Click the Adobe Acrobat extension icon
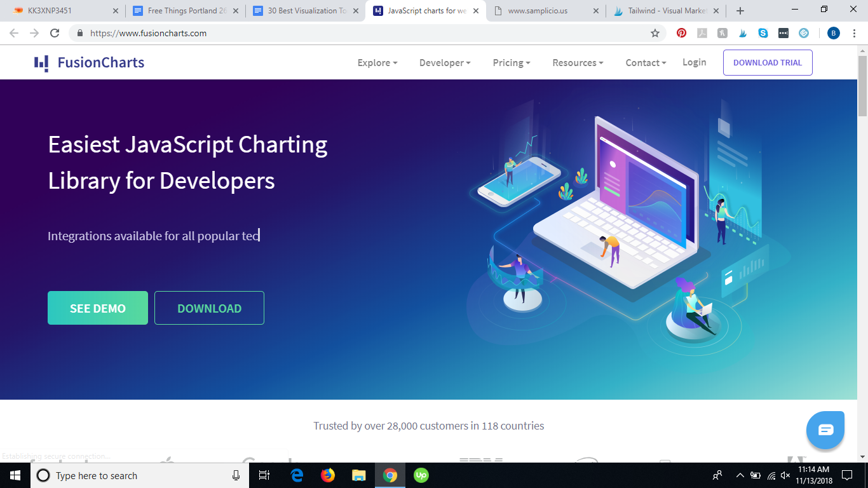 tap(702, 33)
